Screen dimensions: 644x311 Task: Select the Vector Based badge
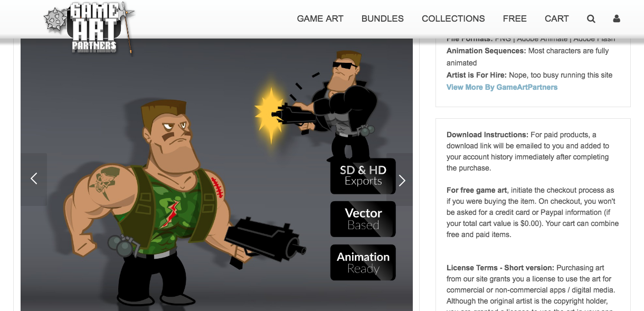(363, 219)
